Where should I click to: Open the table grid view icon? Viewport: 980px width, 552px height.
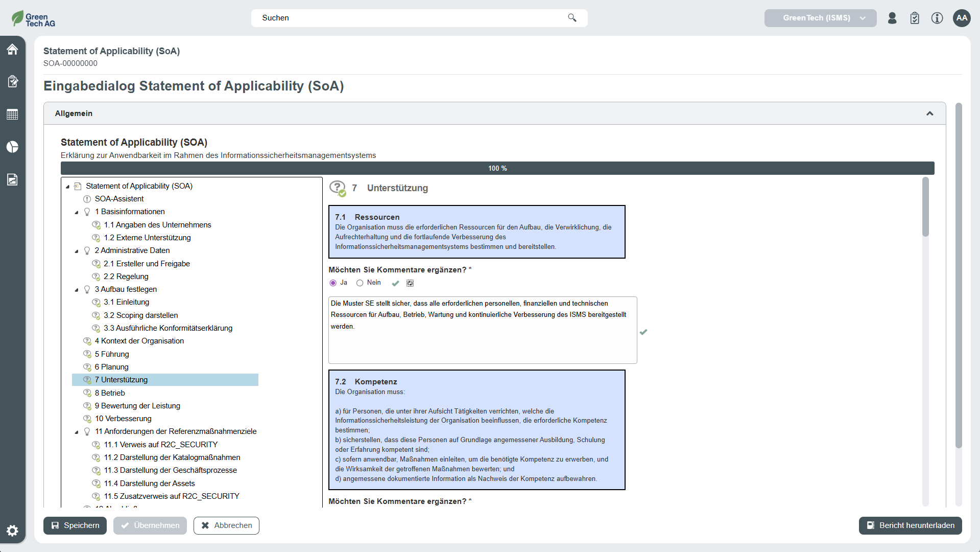12,114
